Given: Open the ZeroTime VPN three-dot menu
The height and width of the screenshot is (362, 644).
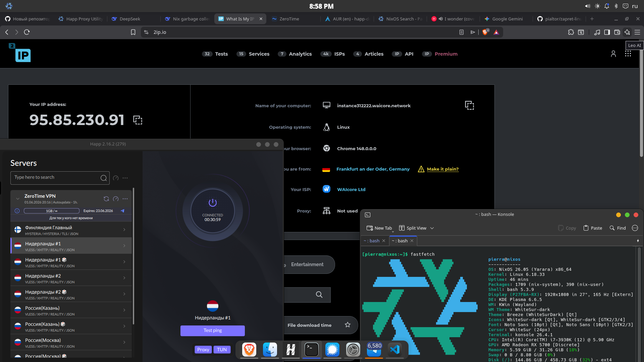Looking at the screenshot, I should (125, 199).
